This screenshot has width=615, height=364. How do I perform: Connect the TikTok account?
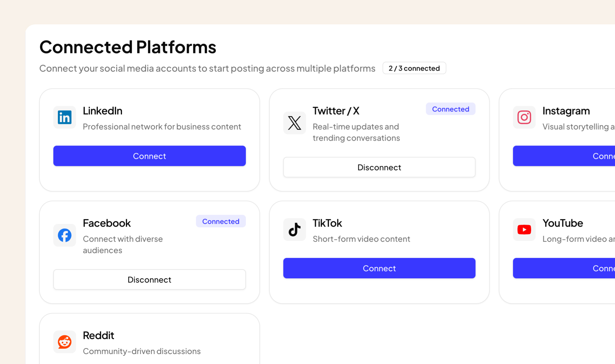click(x=379, y=268)
